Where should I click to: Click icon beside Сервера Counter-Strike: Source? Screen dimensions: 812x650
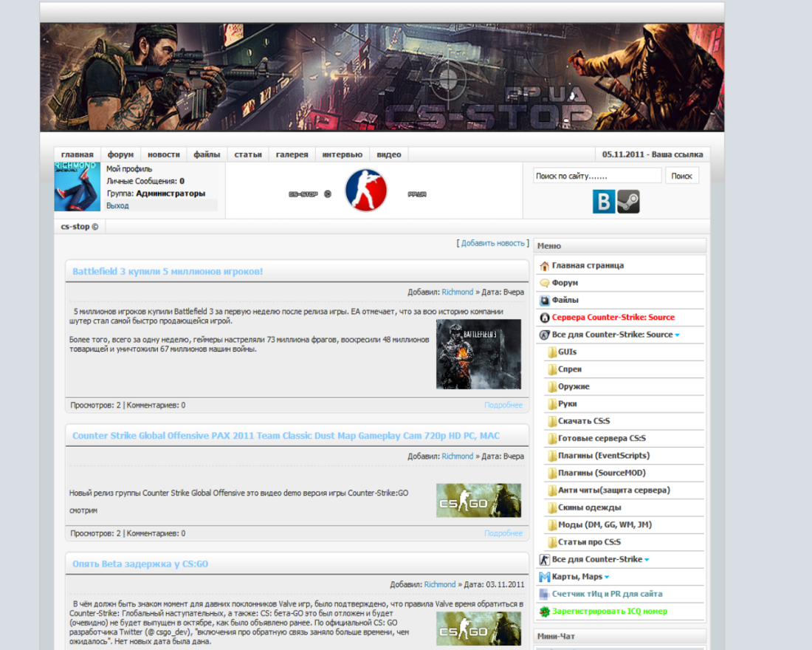(544, 318)
